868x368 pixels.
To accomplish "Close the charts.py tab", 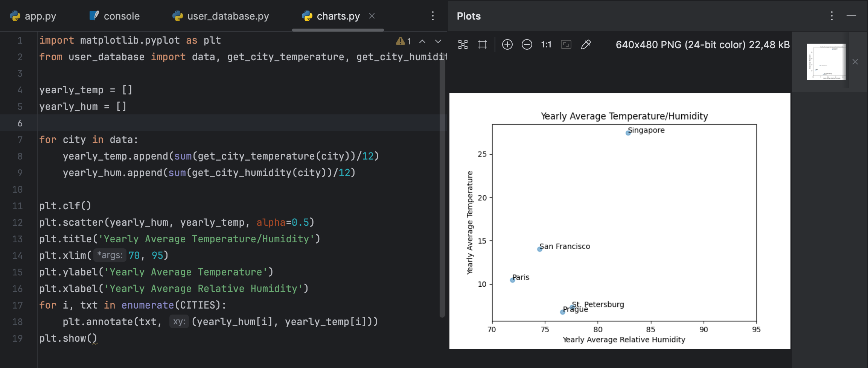I will tap(371, 16).
